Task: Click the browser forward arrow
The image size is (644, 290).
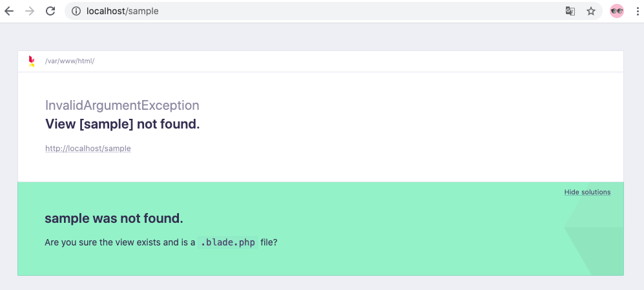Action: click(x=29, y=11)
